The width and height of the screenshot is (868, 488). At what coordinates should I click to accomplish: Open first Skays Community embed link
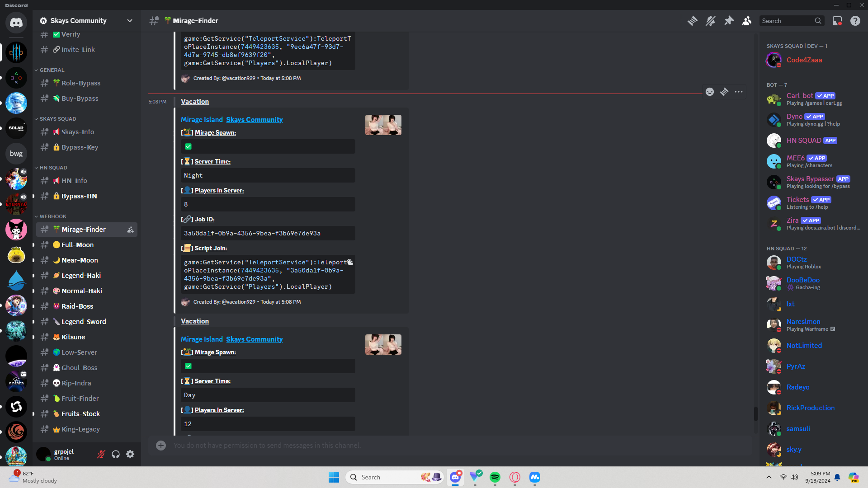coord(255,120)
